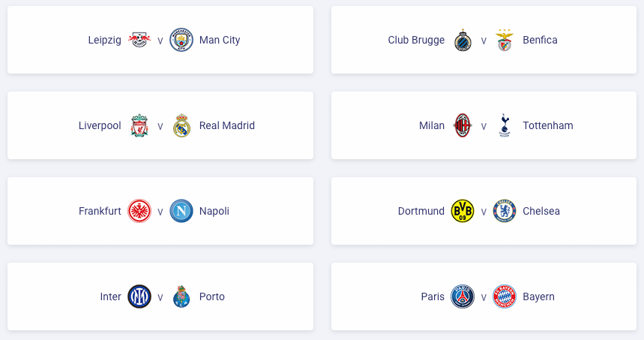The image size is (644, 340).
Task: Open the Tottenham team name link
Action: tap(548, 125)
